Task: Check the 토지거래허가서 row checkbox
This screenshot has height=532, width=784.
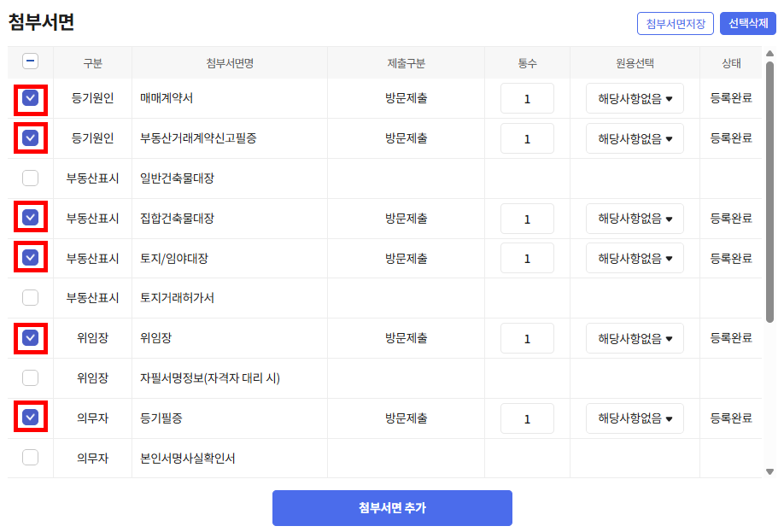Action: (30, 297)
